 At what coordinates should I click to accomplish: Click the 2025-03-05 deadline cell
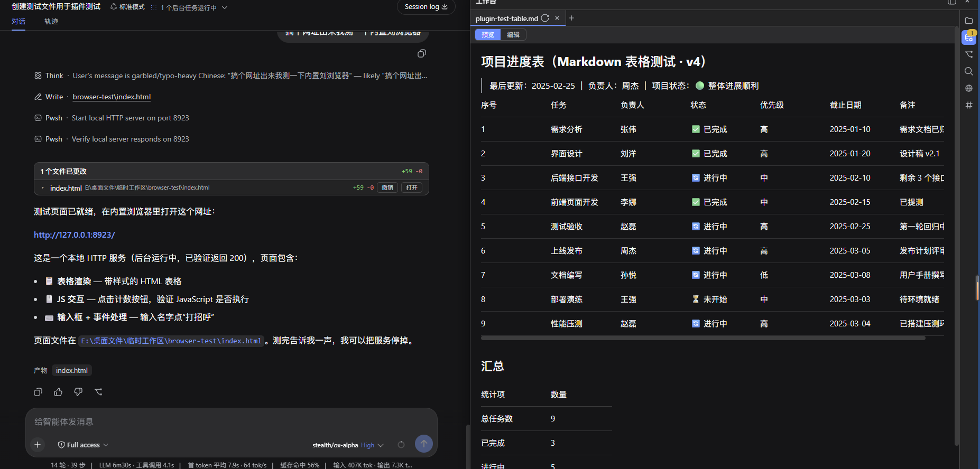click(850, 251)
